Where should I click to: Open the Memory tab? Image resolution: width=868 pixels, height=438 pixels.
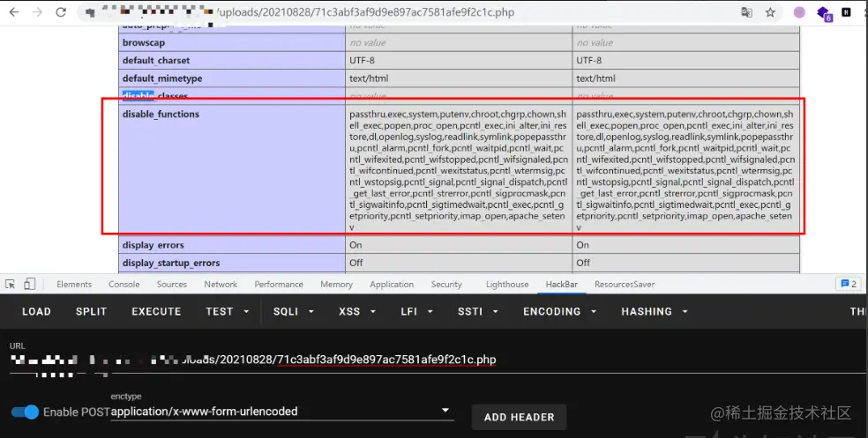point(336,285)
